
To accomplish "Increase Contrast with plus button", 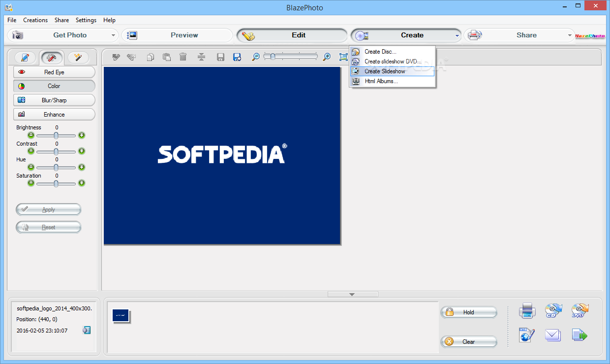I will coord(82,151).
